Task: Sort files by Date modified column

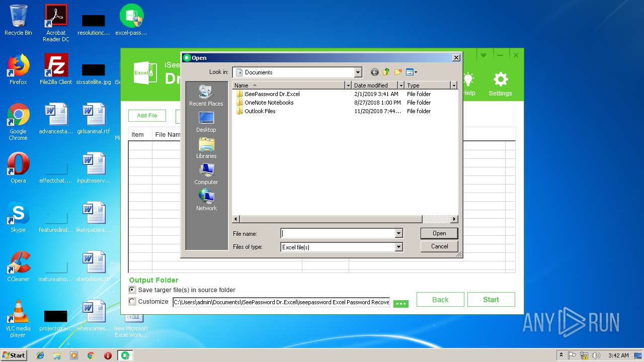Action: [x=375, y=85]
